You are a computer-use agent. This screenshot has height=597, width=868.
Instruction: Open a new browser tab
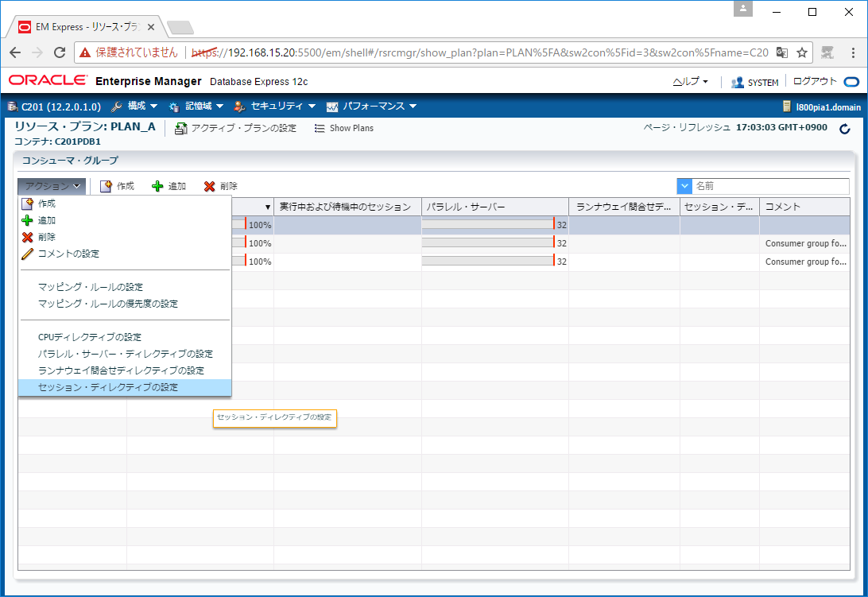click(180, 27)
